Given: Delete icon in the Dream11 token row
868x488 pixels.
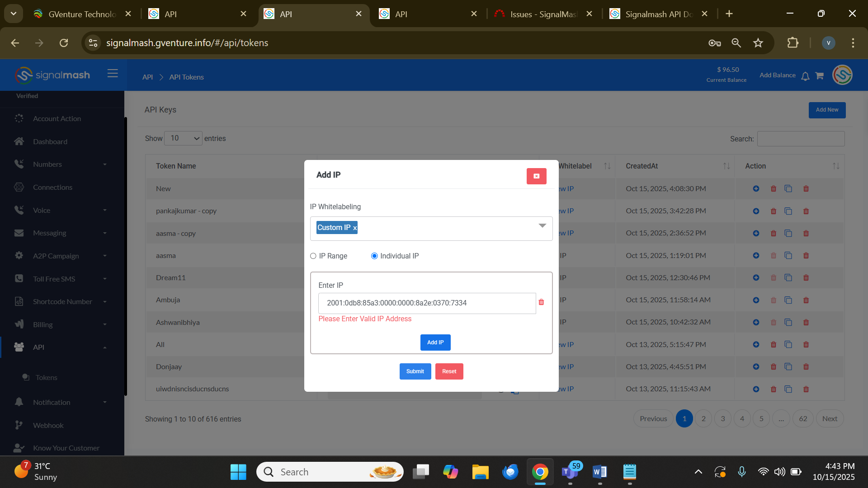Looking at the screenshot, I should pos(806,278).
